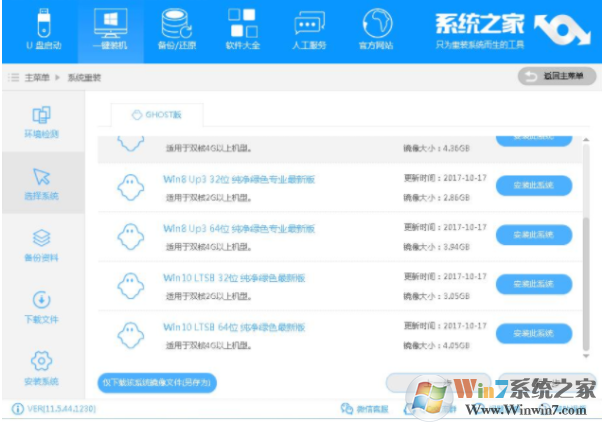Click 仅下载该系统镜像文件(另存为) button
Viewport: 603px width, 424px height.
(157, 383)
